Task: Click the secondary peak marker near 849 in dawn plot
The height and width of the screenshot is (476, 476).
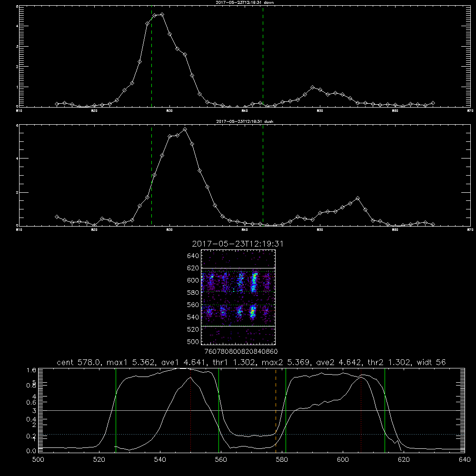Action: [x=312, y=88]
